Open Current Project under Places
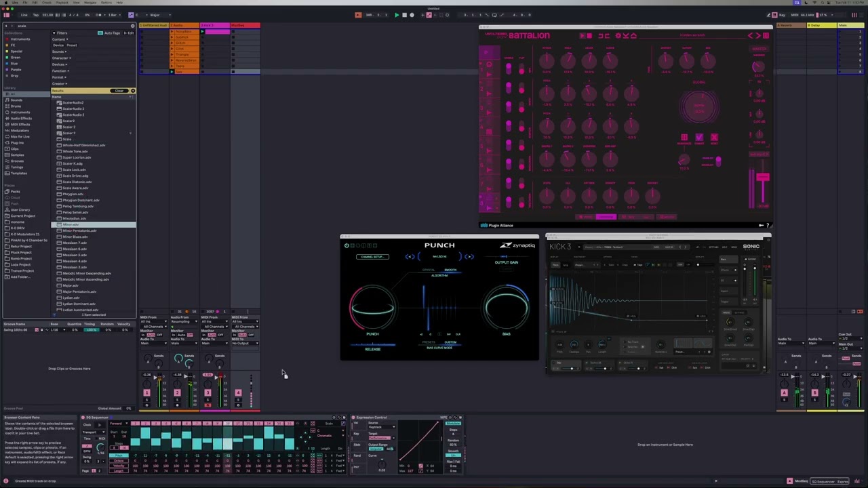The width and height of the screenshot is (868, 488). (x=22, y=216)
